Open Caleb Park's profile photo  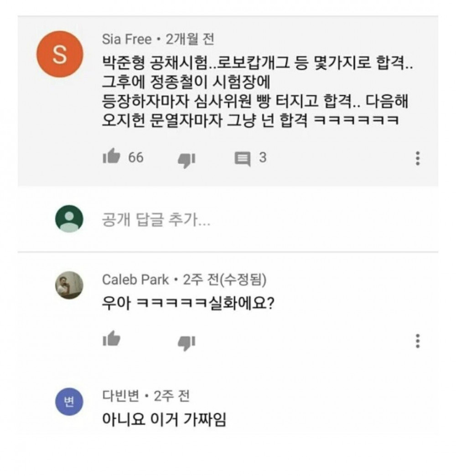click(x=69, y=285)
